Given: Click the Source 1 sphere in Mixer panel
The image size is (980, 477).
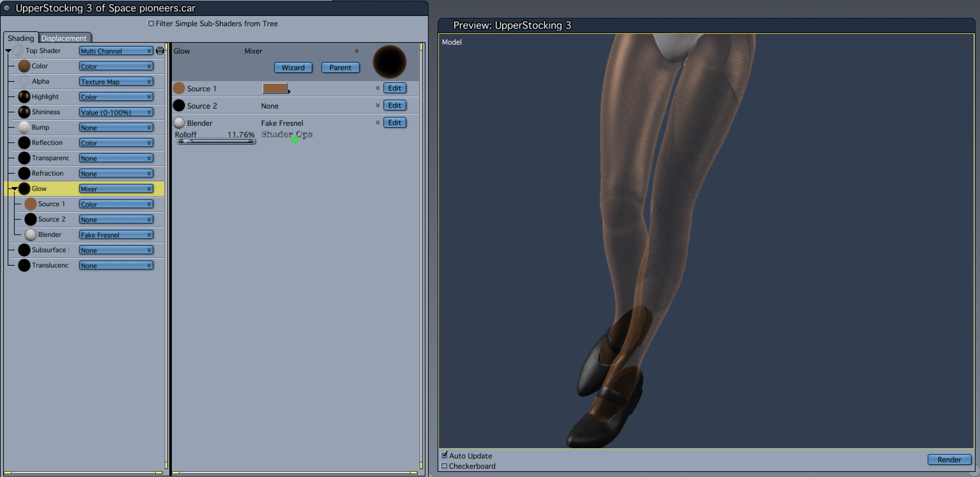Looking at the screenshot, I should (179, 89).
